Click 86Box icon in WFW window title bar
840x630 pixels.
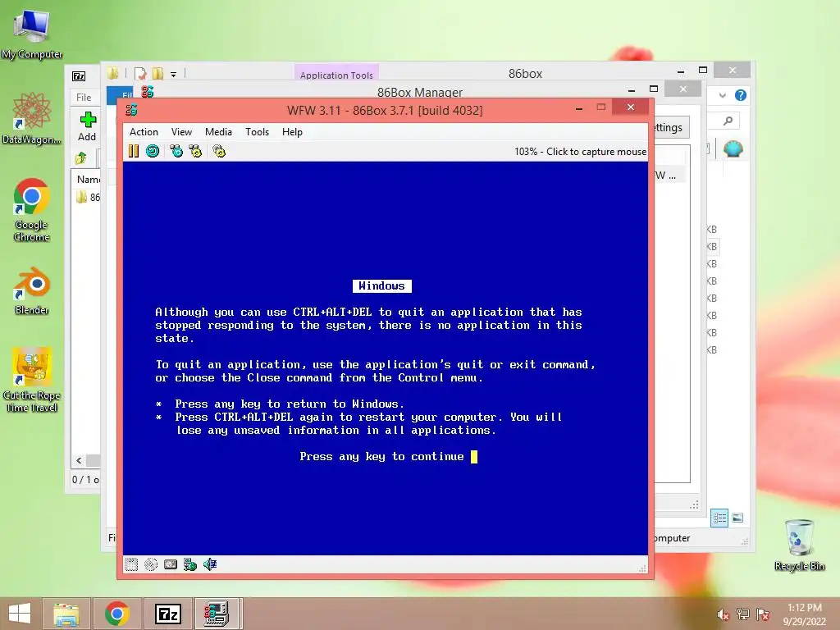tap(131, 110)
